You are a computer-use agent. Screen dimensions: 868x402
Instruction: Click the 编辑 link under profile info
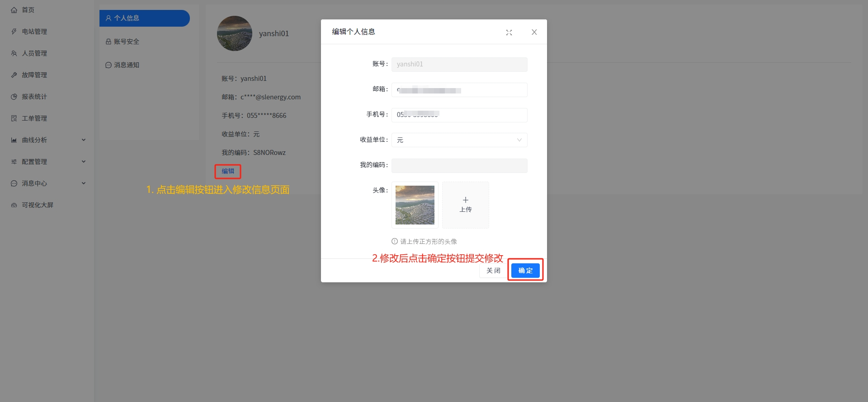click(x=228, y=171)
